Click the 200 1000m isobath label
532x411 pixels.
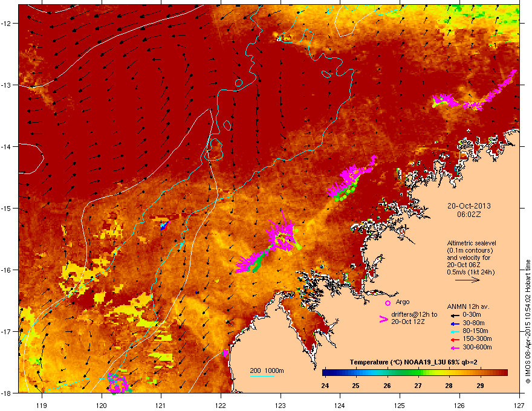point(267,371)
